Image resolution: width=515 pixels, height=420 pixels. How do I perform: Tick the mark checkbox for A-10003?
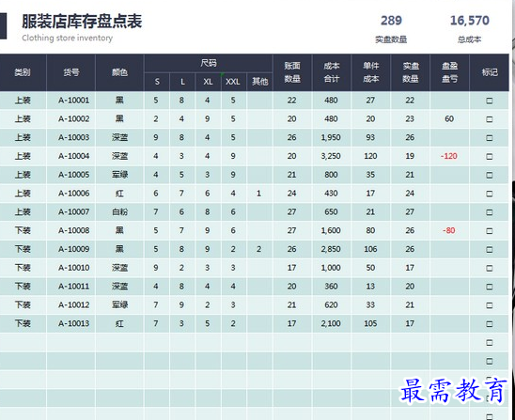click(x=489, y=138)
